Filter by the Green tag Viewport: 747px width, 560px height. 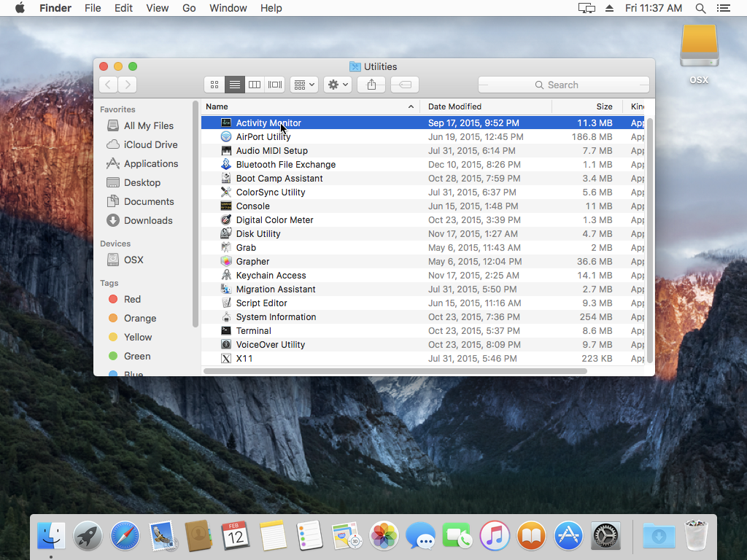point(129,356)
